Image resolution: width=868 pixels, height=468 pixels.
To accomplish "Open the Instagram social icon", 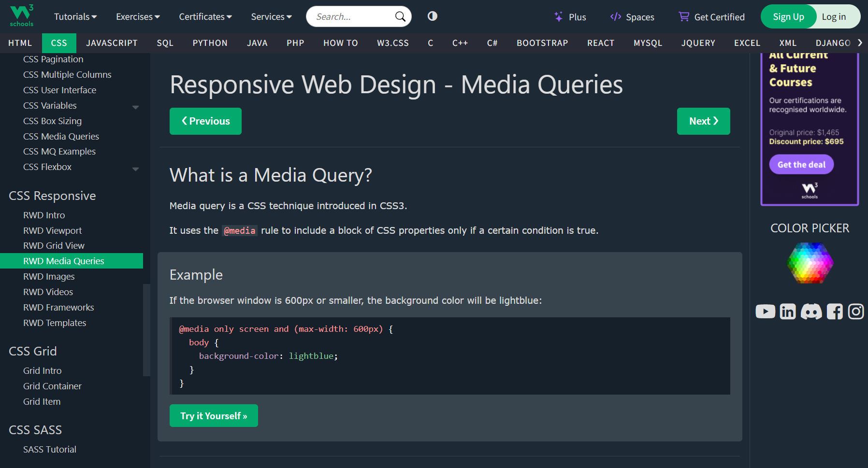I will pyautogui.click(x=856, y=312).
